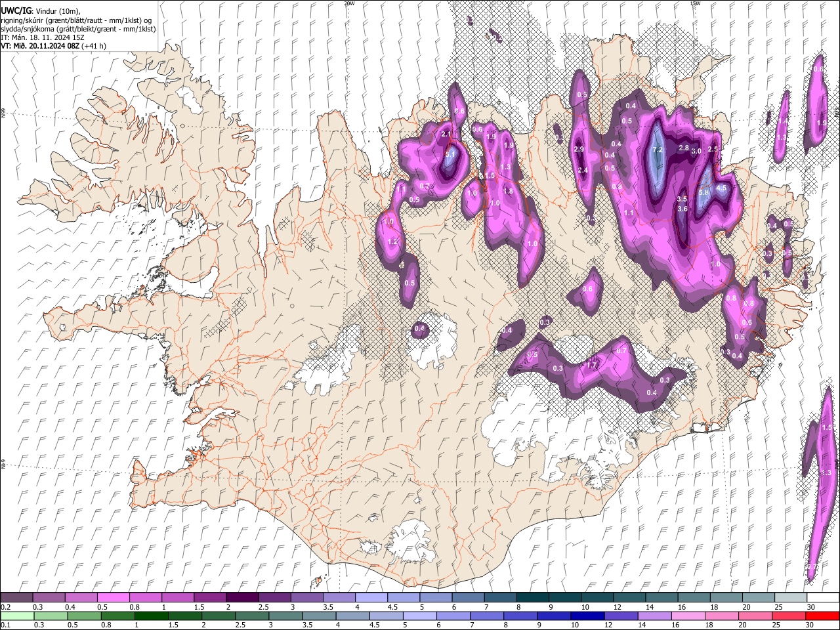
Task: Pick the white above-30 snow legend swatch
Action: pyautogui.click(x=822, y=598)
